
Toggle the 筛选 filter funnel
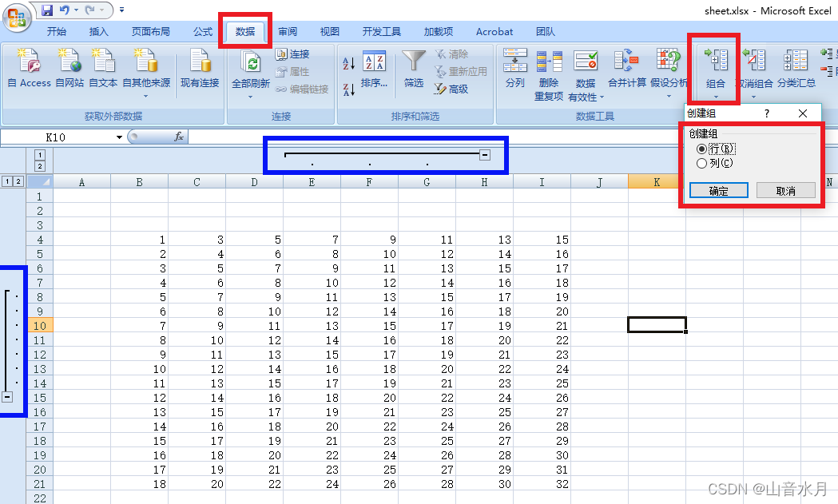click(x=414, y=68)
